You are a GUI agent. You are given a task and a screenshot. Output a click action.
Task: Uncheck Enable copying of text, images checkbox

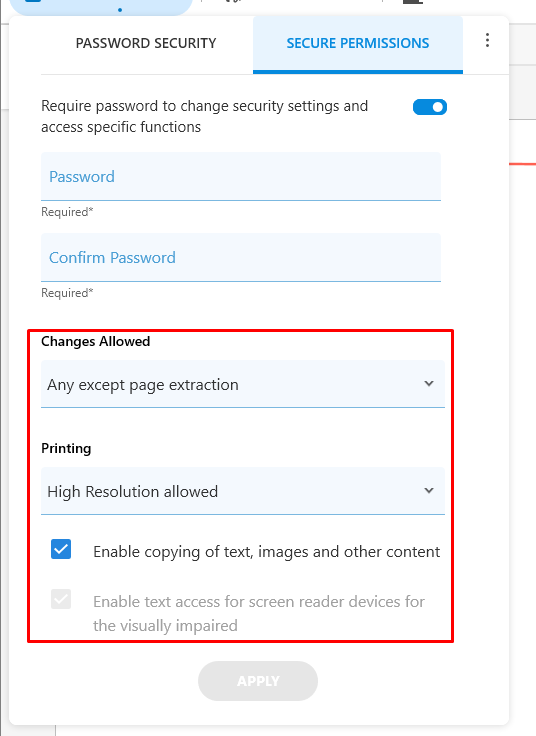(61, 549)
